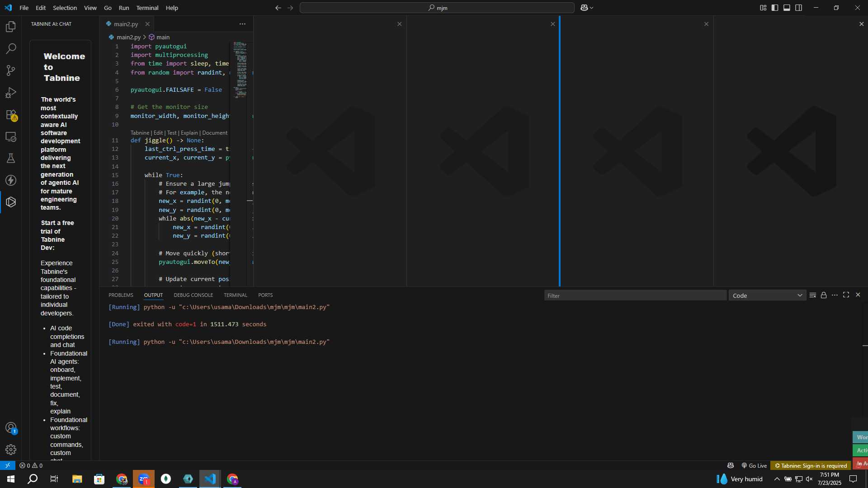Switch to the DEBUG CONSOLE panel tab

[193, 295]
